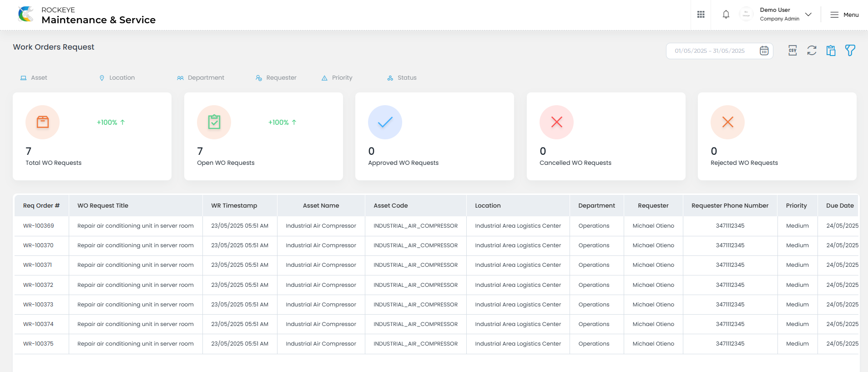This screenshot has height=372, width=868.
Task: Click the Rejected WO Requests cross icon
Action: pos(727,122)
